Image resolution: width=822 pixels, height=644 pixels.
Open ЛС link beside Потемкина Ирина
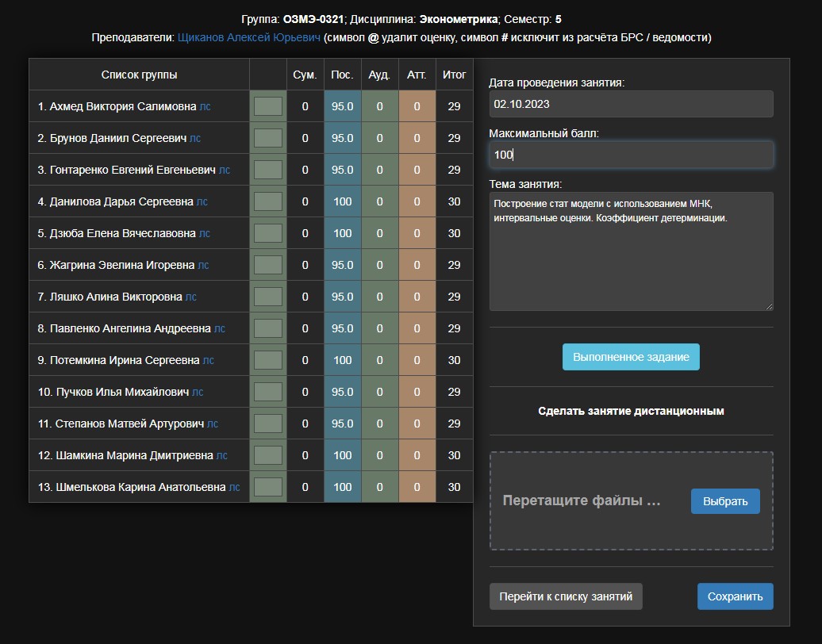209,360
